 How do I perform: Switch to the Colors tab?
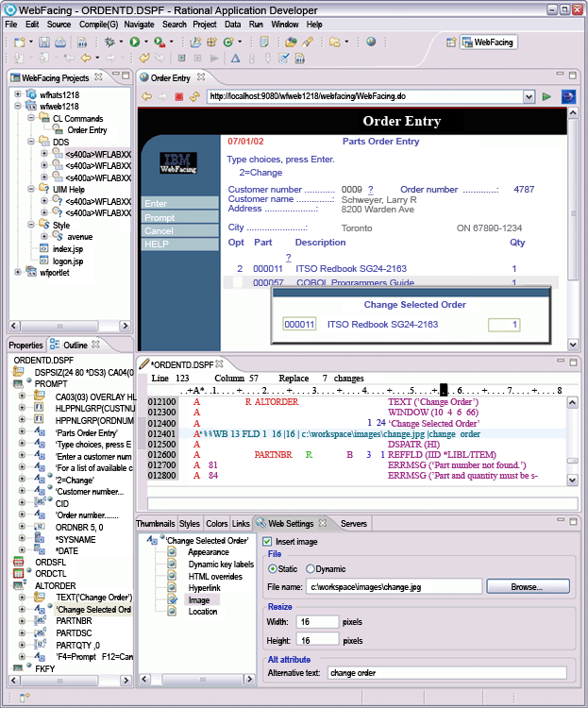pos(217,523)
